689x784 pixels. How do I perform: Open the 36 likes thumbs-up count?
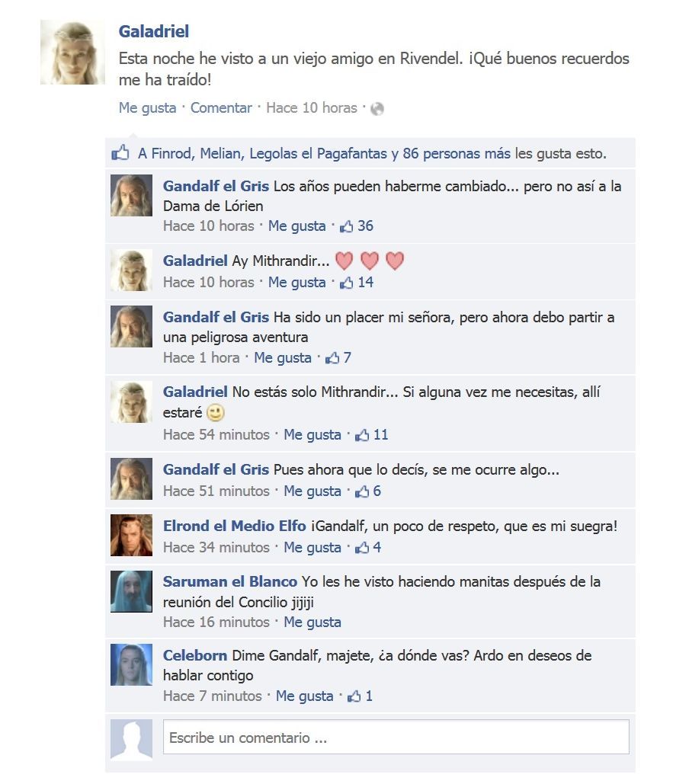(357, 226)
